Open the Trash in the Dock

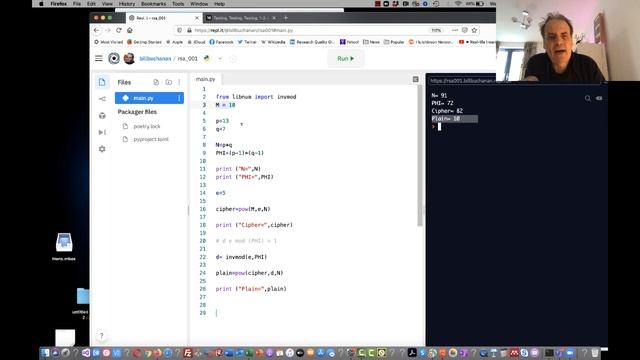(595, 352)
